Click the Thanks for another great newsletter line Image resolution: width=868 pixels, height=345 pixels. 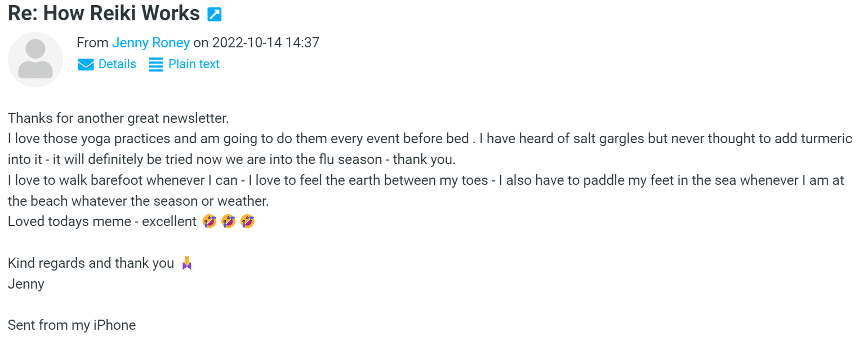[x=118, y=118]
